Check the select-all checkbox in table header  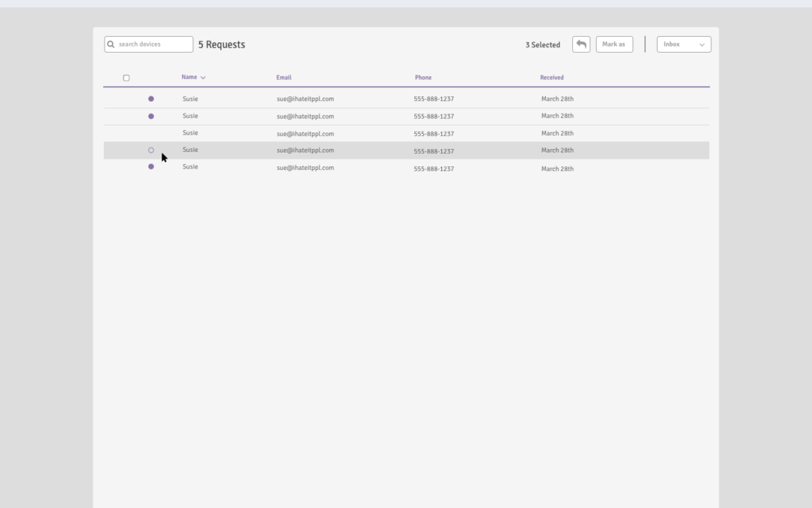click(126, 78)
